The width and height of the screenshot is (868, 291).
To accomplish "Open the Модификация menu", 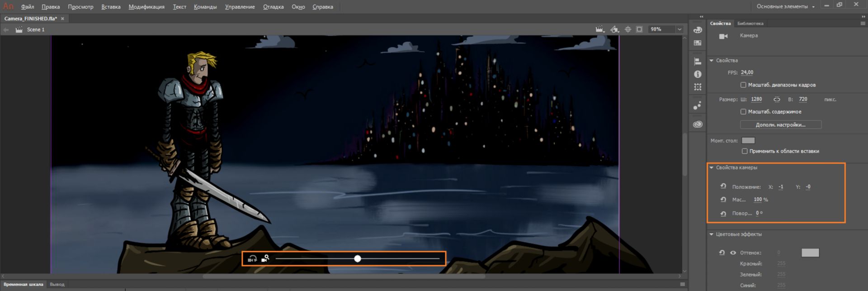I will click(x=146, y=7).
